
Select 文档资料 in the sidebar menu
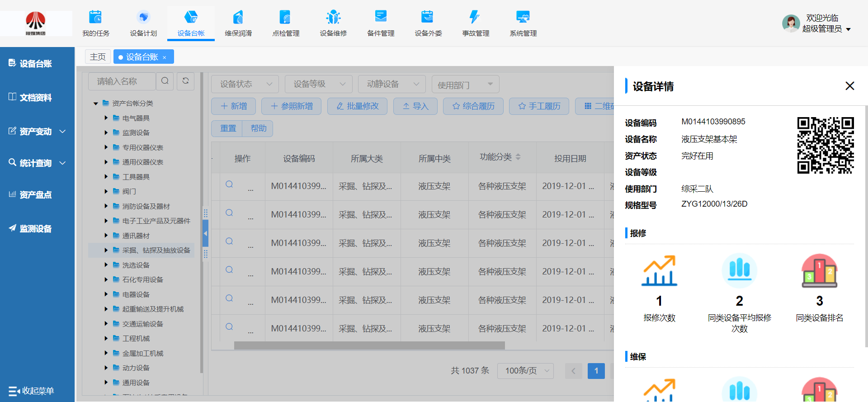click(35, 98)
